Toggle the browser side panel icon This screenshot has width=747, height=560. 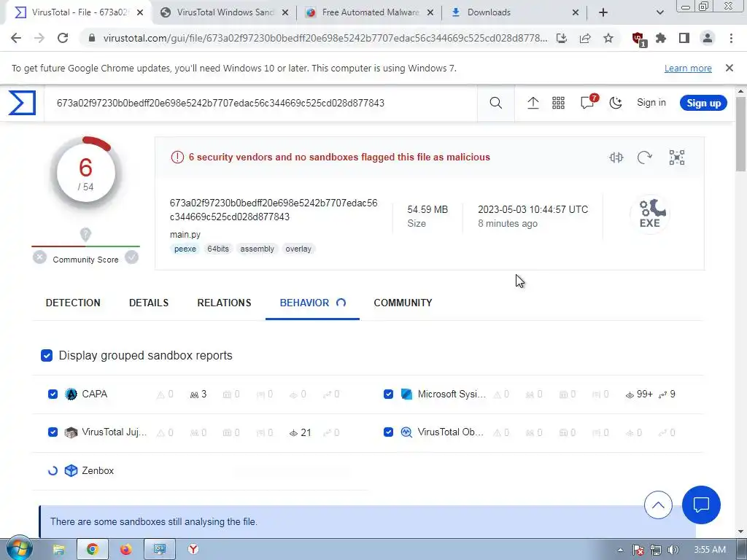pyautogui.click(x=684, y=38)
